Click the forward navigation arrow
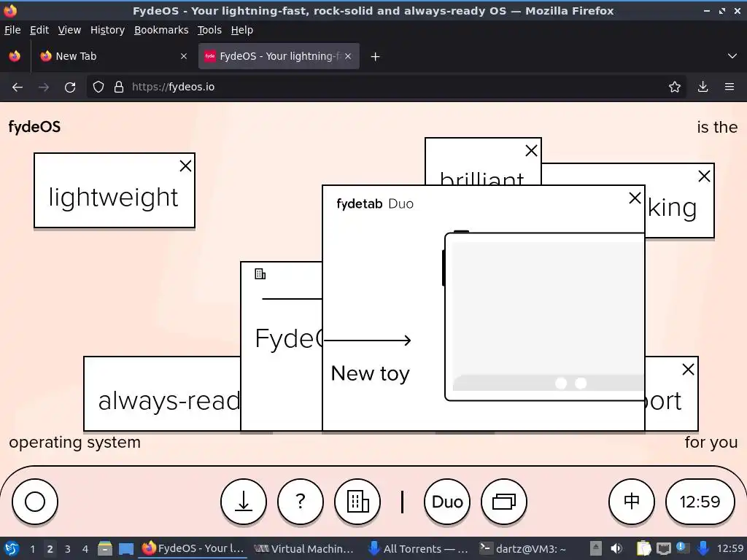Image resolution: width=747 pixels, height=560 pixels. [x=43, y=87]
